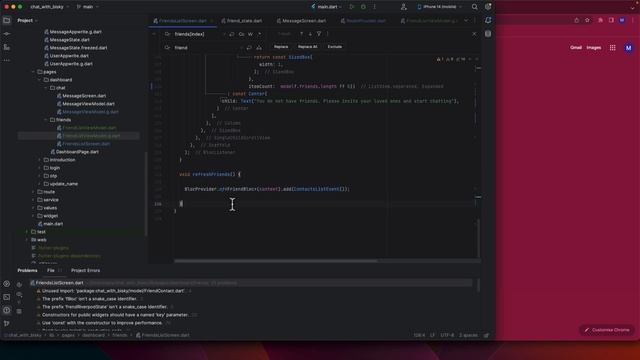Switch to the Project Errors tab
Screen dimensions: 640x360
pos(85,271)
